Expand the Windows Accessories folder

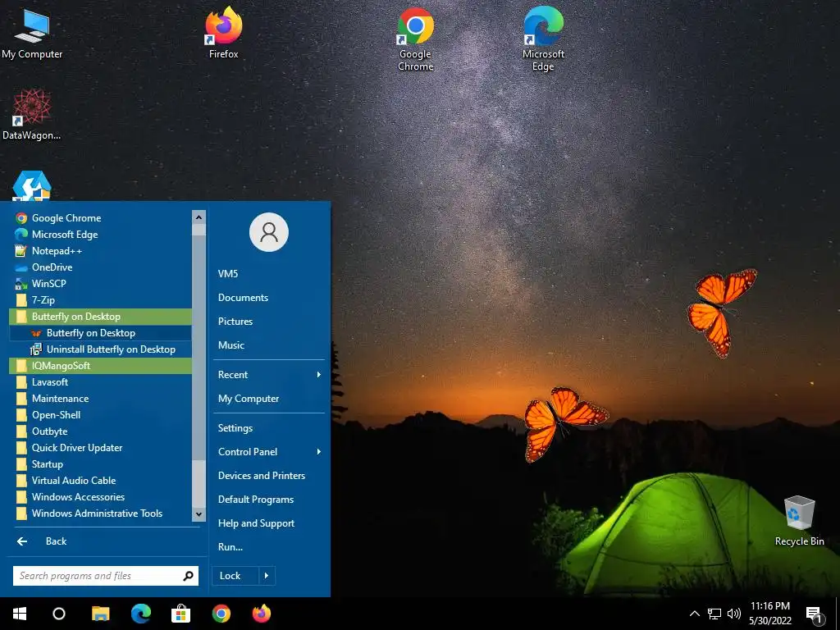click(x=100, y=497)
